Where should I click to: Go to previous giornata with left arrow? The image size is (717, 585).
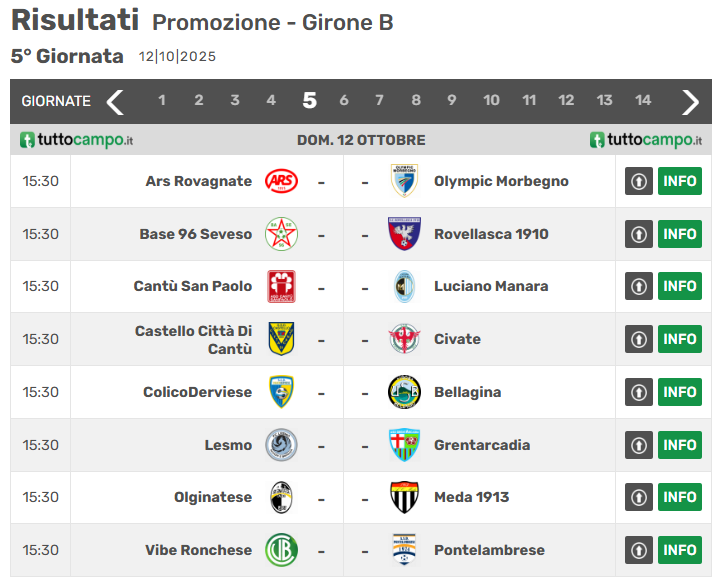pyautogui.click(x=115, y=101)
